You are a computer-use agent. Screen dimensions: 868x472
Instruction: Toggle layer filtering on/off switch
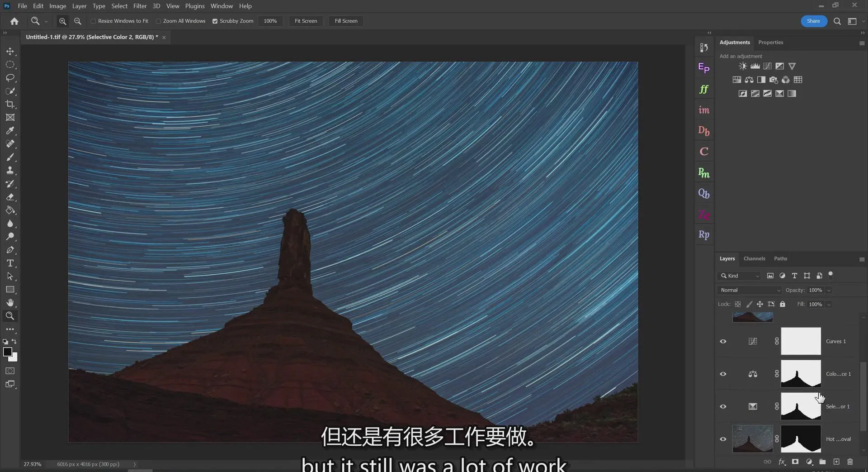click(x=830, y=275)
